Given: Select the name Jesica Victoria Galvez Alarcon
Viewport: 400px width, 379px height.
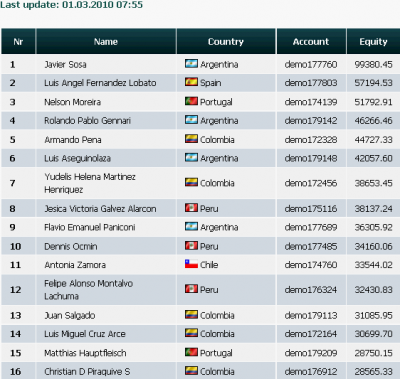Looking at the screenshot, I should tap(100, 209).
